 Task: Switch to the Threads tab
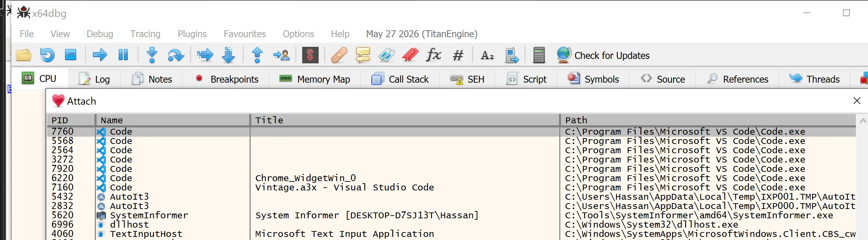tap(814, 79)
